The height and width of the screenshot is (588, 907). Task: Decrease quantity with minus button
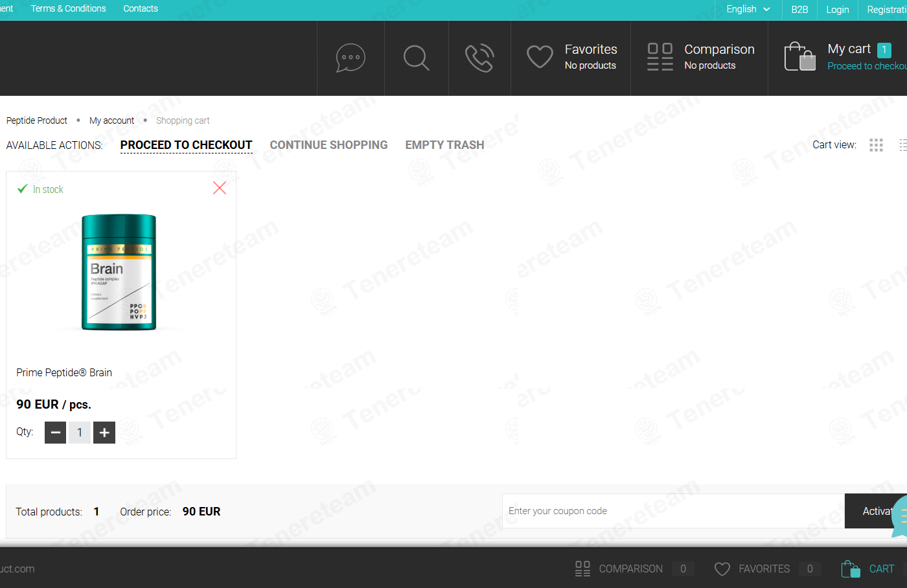(55, 433)
